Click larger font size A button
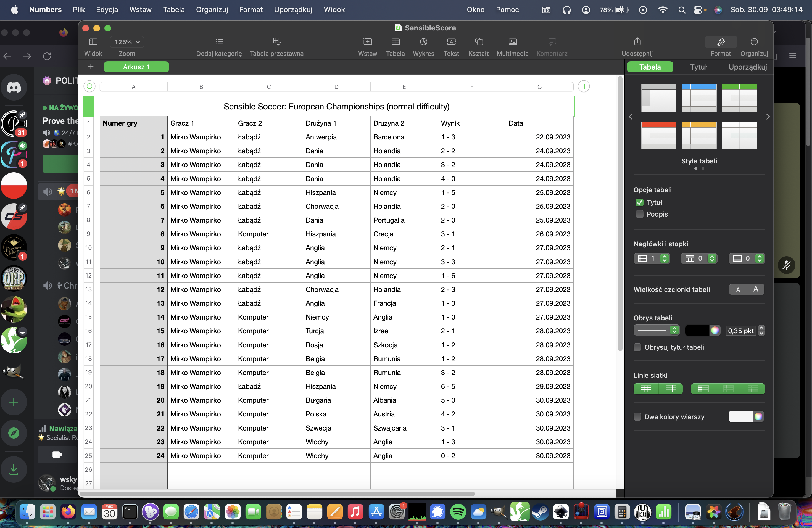The width and height of the screenshot is (812, 528). [755, 289]
